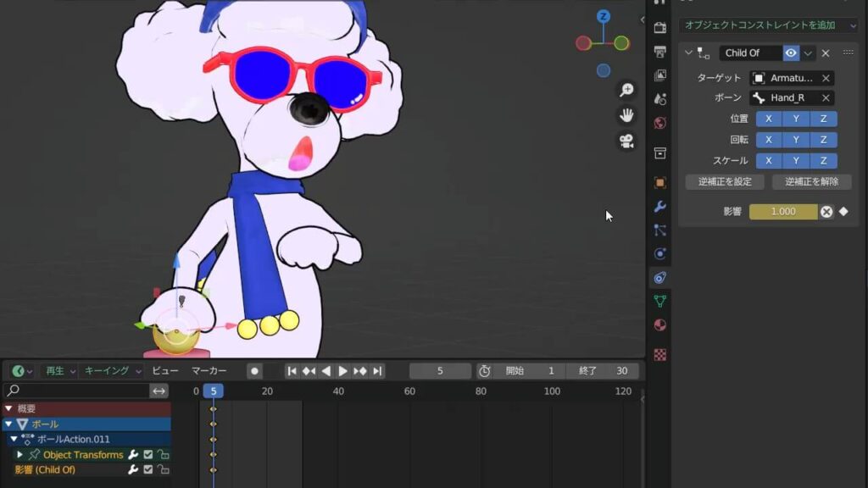Open the World properties tab

click(x=659, y=123)
